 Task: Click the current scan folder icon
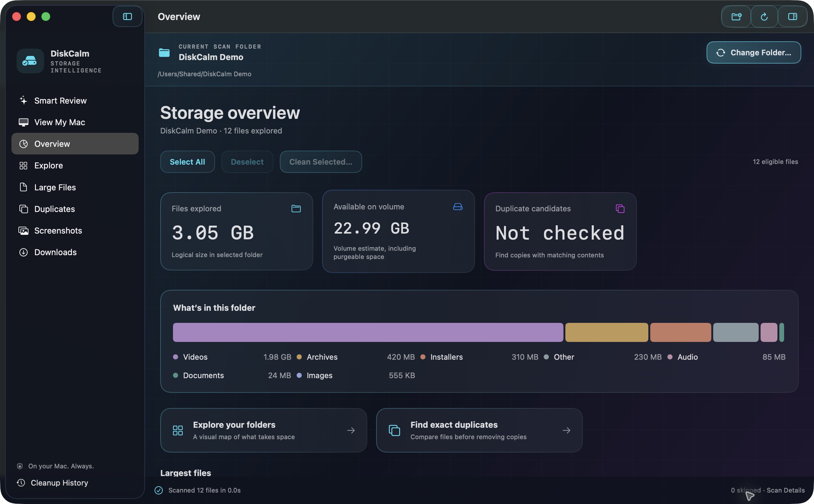pos(164,52)
